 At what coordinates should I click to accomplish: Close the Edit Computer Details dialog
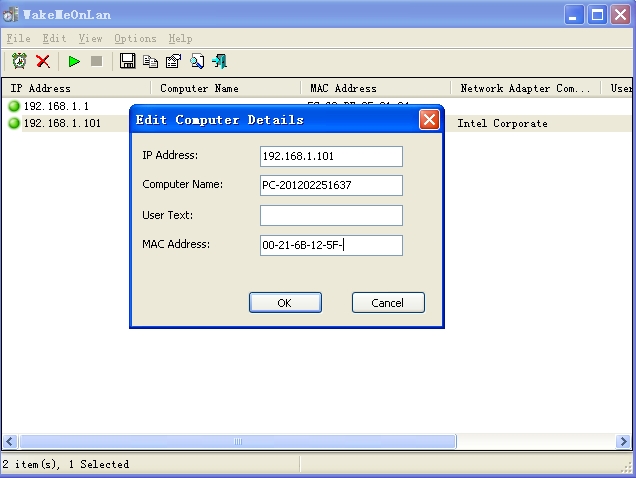tap(429, 120)
